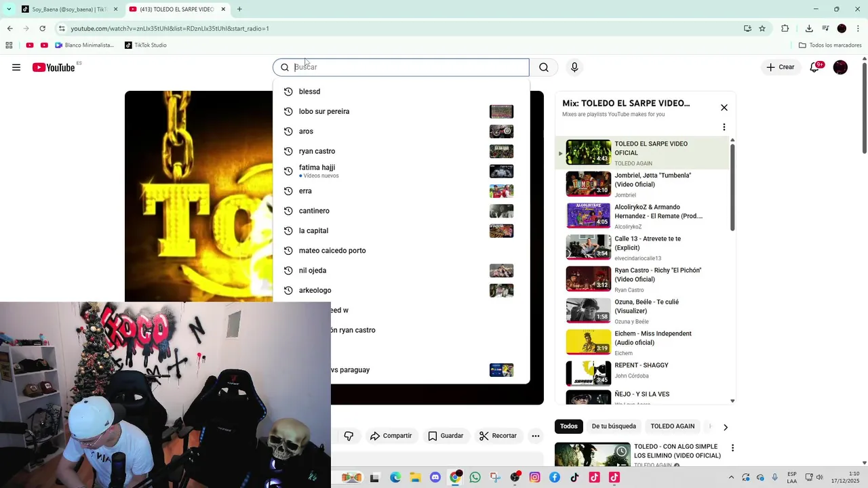Launch Facebook from the taskbar
Screen dimensions: 868x488
(x=555, y=477)
